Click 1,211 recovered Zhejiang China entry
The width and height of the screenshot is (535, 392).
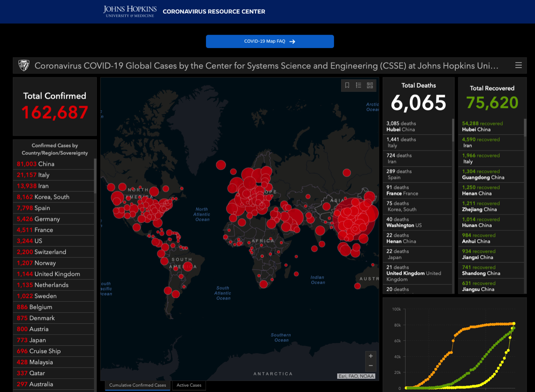(x=491, y=207)
